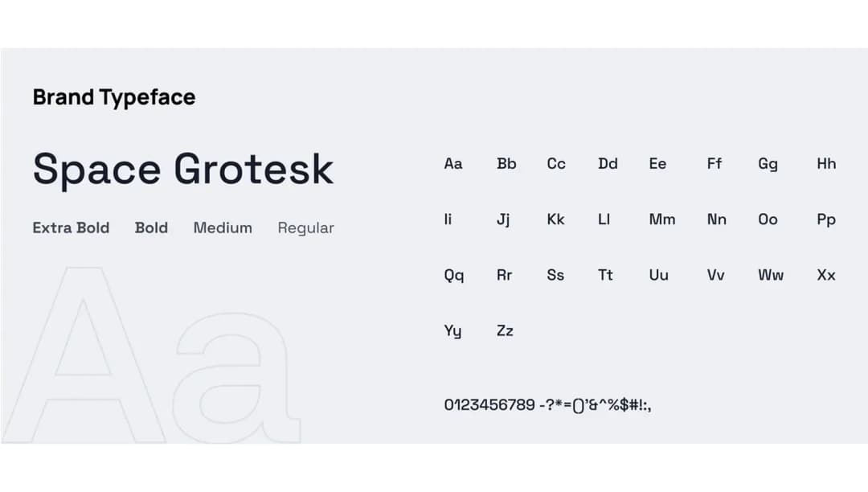Viewport: 868px width, 492px height.
Task: Click the Aa glyph sample
Action: click(452, 164)
